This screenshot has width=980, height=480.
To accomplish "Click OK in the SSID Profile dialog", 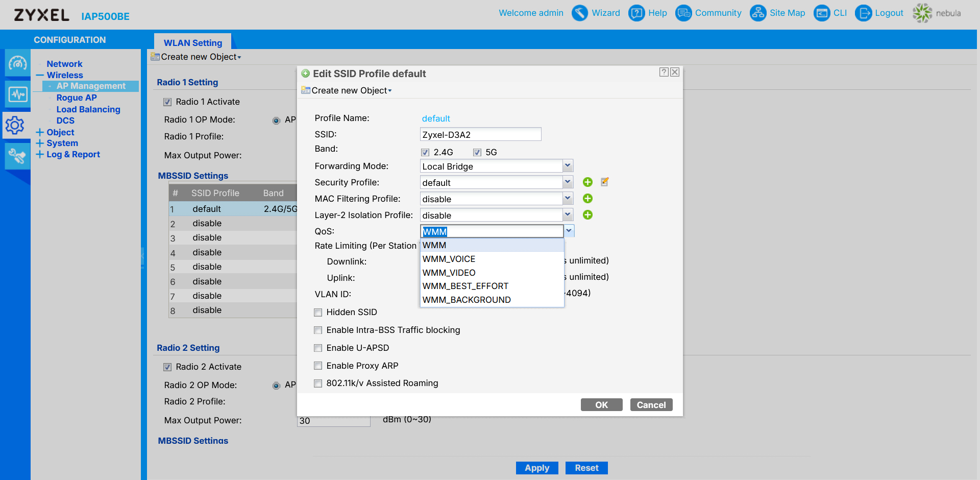I will [x=601, y=405].
